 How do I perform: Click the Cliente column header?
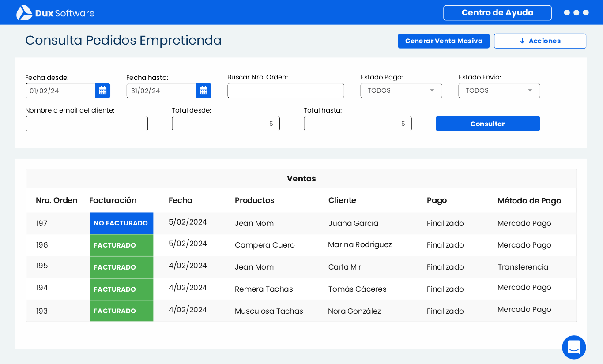(342, 200)
